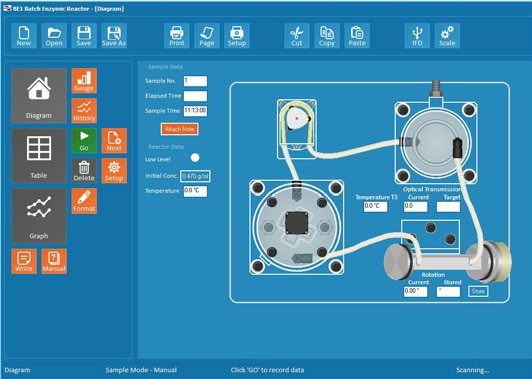The width and height of the screenshot is (532, 379).
Task: Switch to the Table view
Action: [x=39, y=156]
